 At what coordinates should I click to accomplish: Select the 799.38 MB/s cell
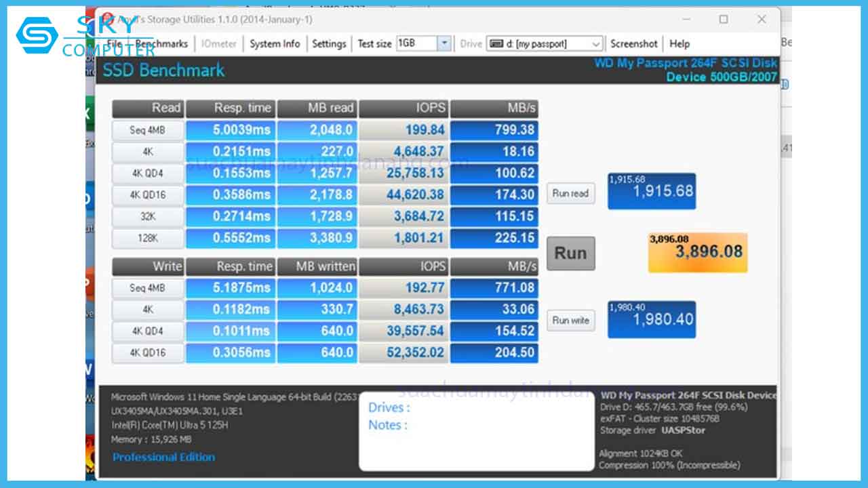pyautogui.click(x=494, y=129)
